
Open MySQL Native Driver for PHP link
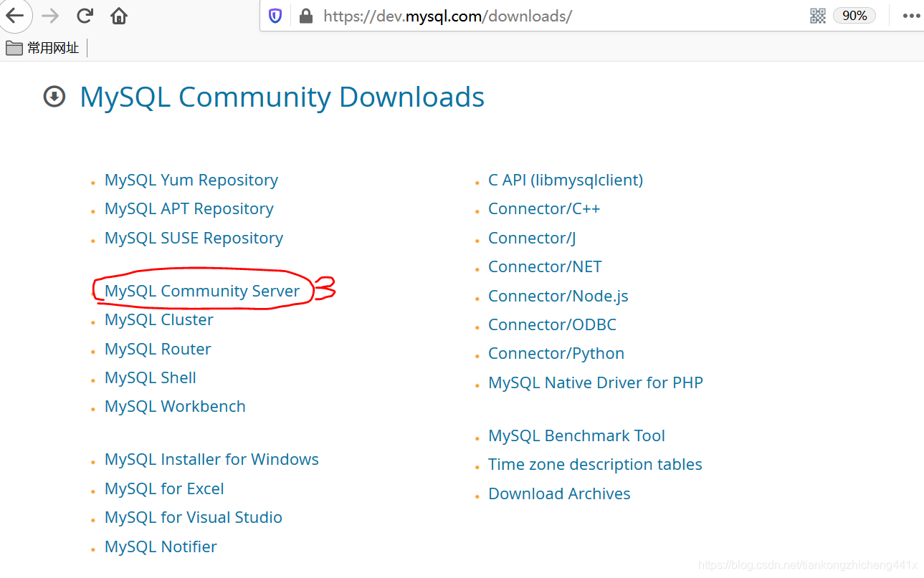[x=596, y=382]
